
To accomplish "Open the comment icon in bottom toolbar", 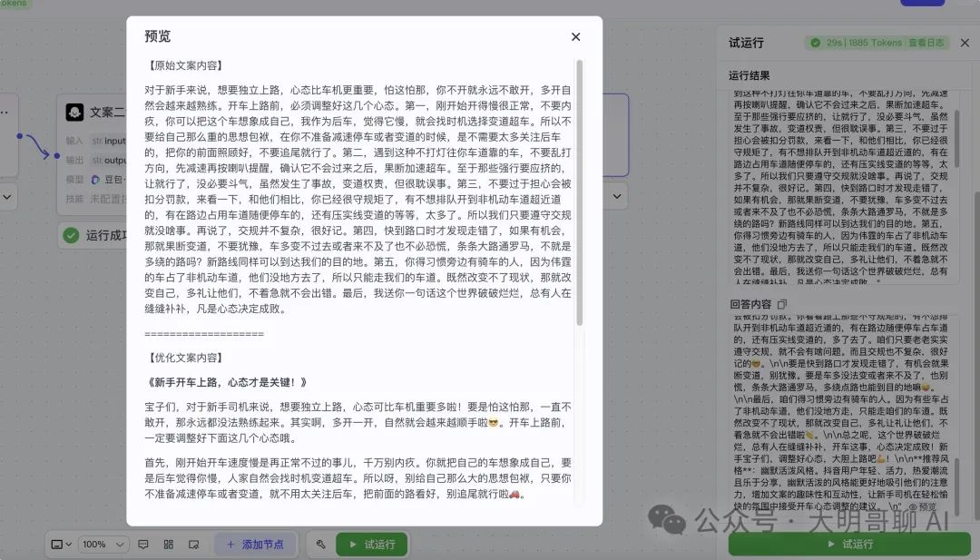I will click(143, 545).
